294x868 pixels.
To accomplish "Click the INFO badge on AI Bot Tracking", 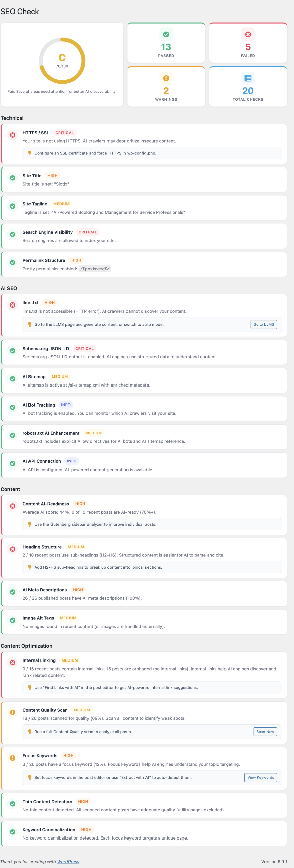I will [65, 405].
